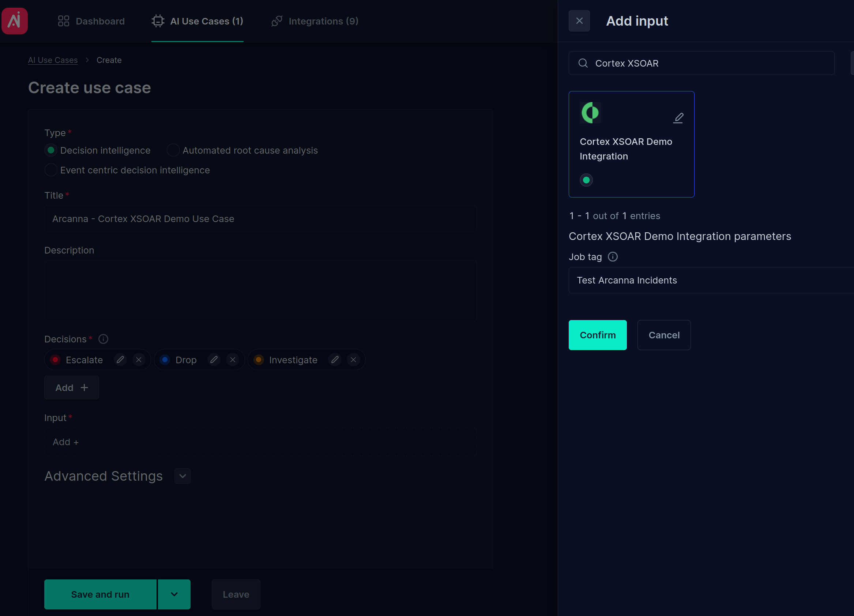Click the Cancel button
854x616 pixels.
point(664,335)
